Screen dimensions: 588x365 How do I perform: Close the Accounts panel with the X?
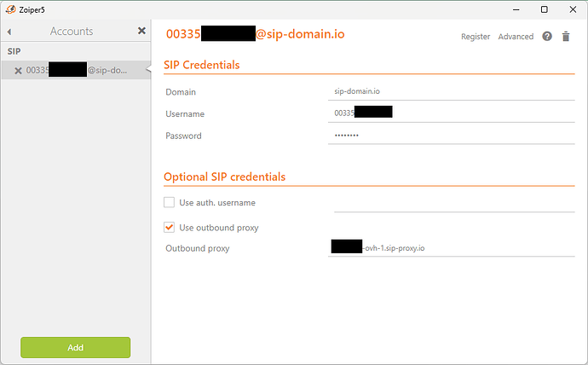141,31
